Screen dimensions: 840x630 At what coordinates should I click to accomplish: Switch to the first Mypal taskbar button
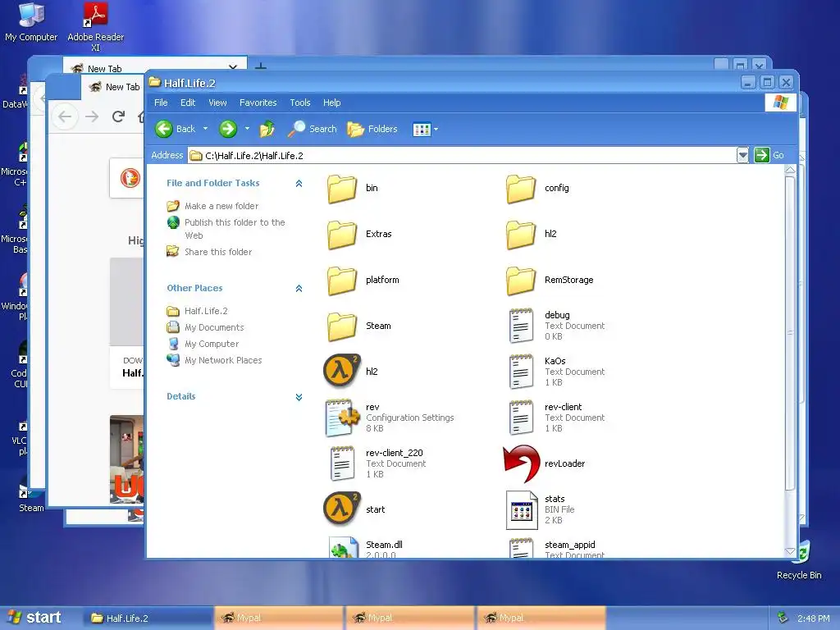pos(279,619)
